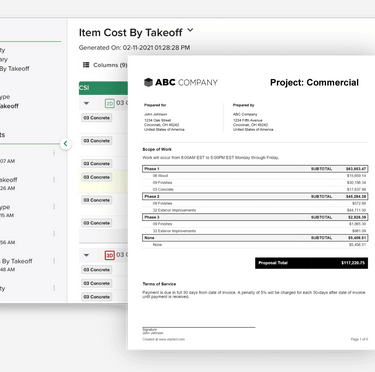Open the kebab menu on the last sidebar report

pos(54,288)
